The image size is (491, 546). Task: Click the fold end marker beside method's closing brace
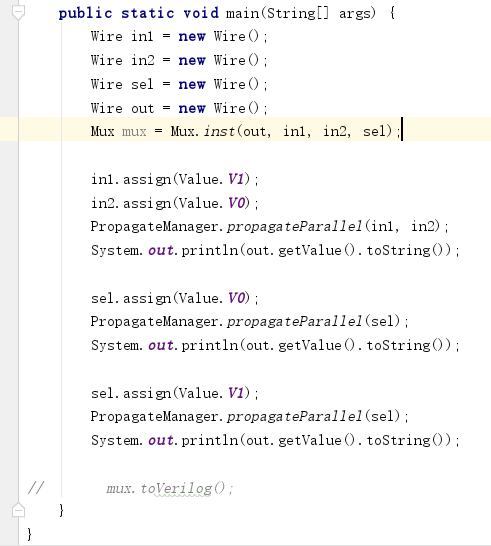tap(18, 510)
